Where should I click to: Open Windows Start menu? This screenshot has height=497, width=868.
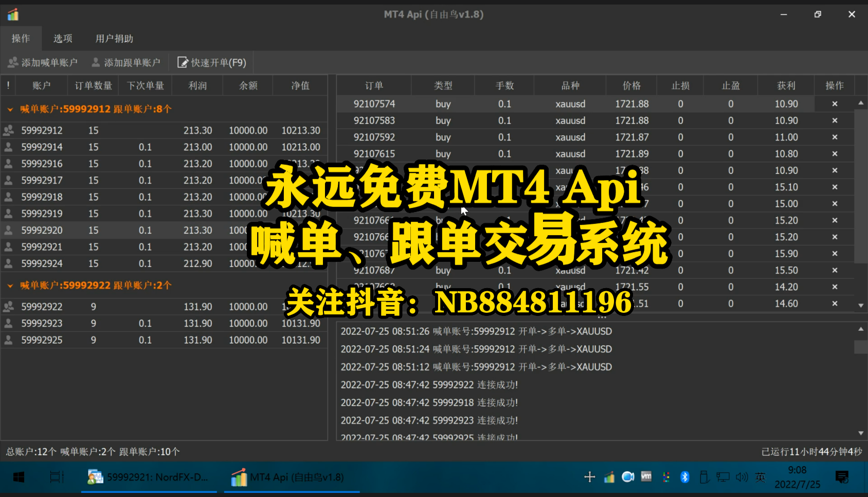pyautogui.click(x=19, y=477)
